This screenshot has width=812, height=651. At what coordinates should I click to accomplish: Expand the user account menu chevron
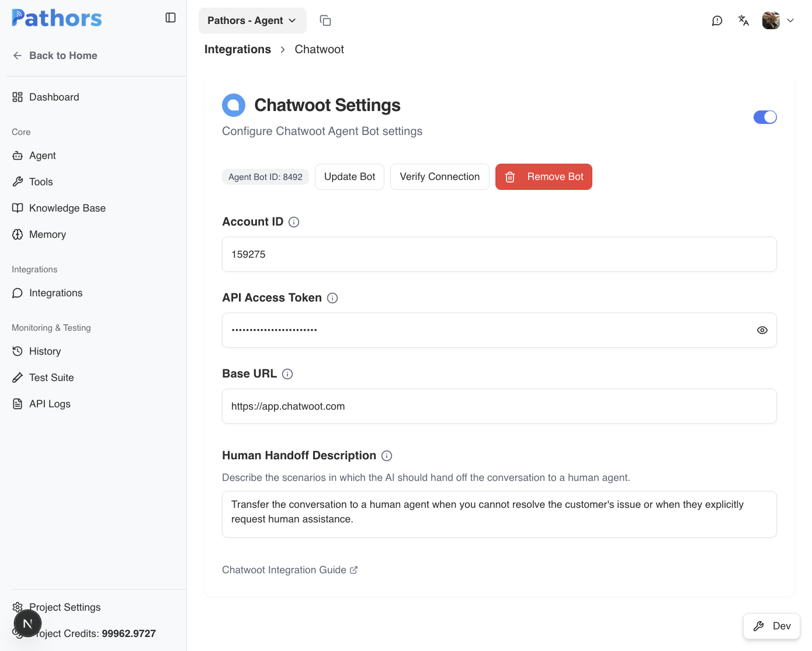(790, 20)
